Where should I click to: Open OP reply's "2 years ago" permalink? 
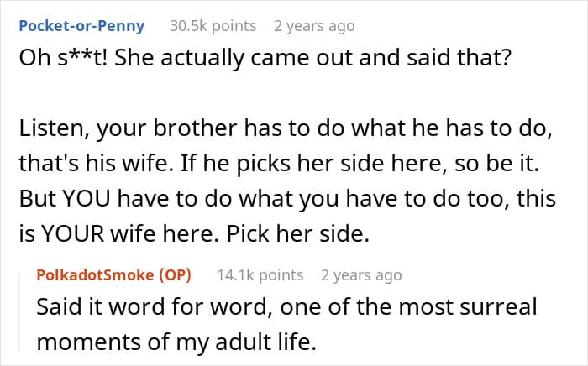361,275
